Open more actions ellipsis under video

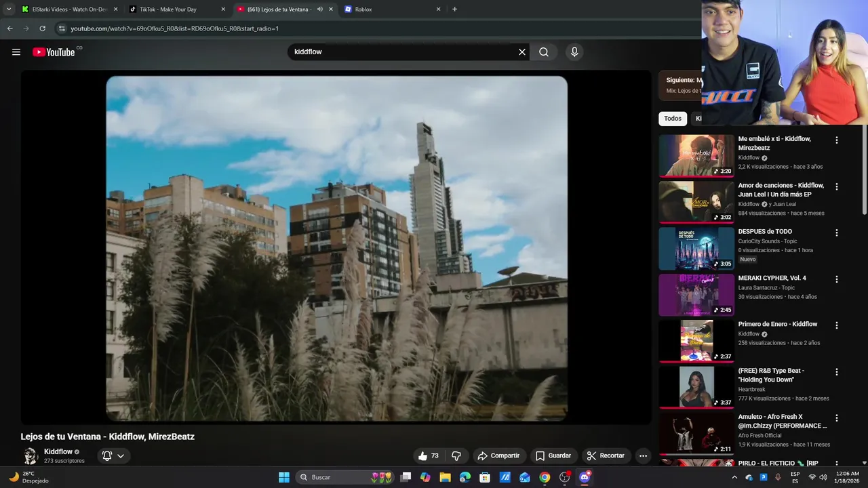pyautogui.click(x=643, y=455)
